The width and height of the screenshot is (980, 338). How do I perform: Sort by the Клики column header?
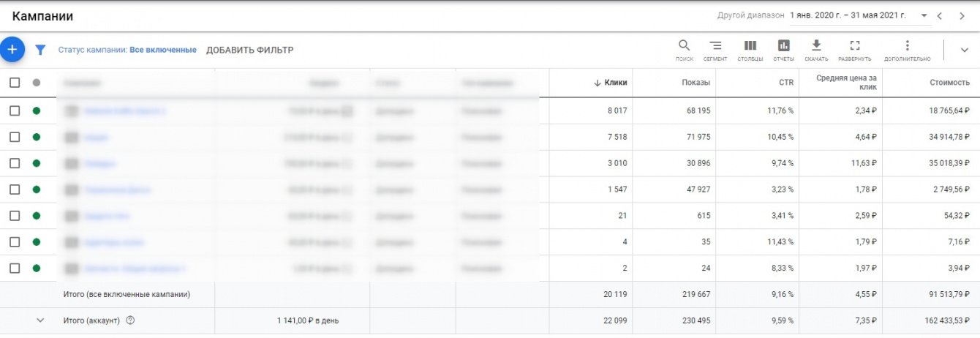pyautogui.click(x=611, y=83)
